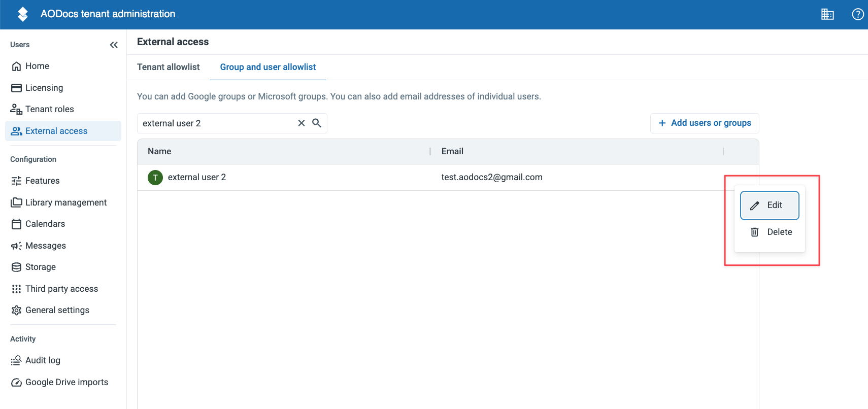Click the magnifier search icon
Image resolution: width=868 pixels, height=409 pixels.
(x=317, y=123)
